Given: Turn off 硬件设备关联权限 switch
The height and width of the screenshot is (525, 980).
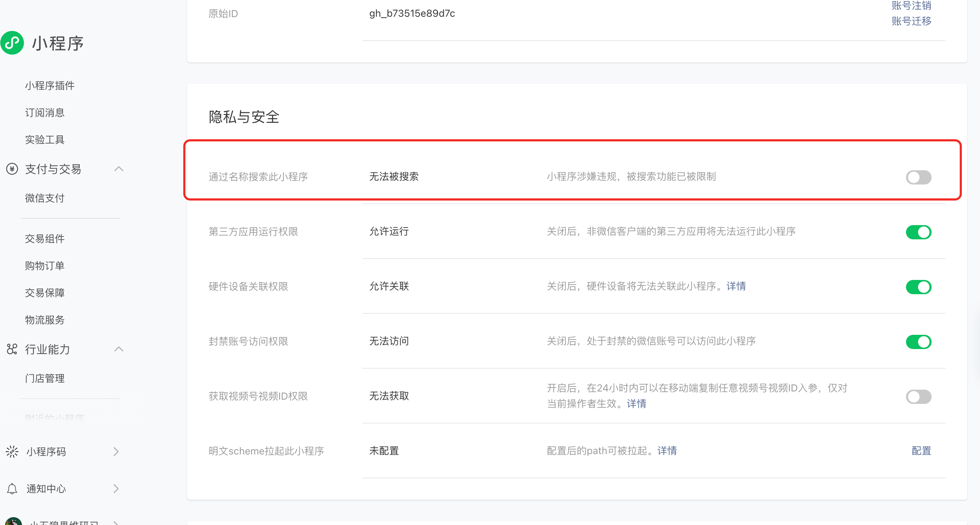Looking at the screenshot, I should 918,287.
